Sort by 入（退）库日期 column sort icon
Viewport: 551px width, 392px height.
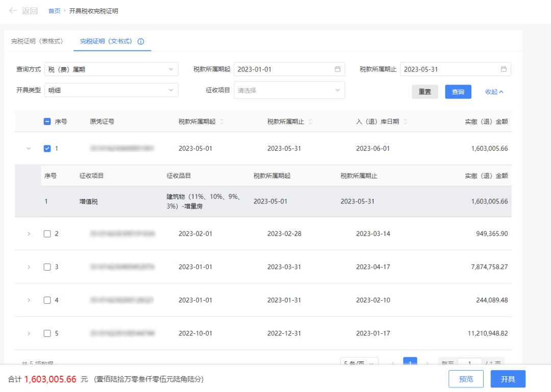(406, 122)
